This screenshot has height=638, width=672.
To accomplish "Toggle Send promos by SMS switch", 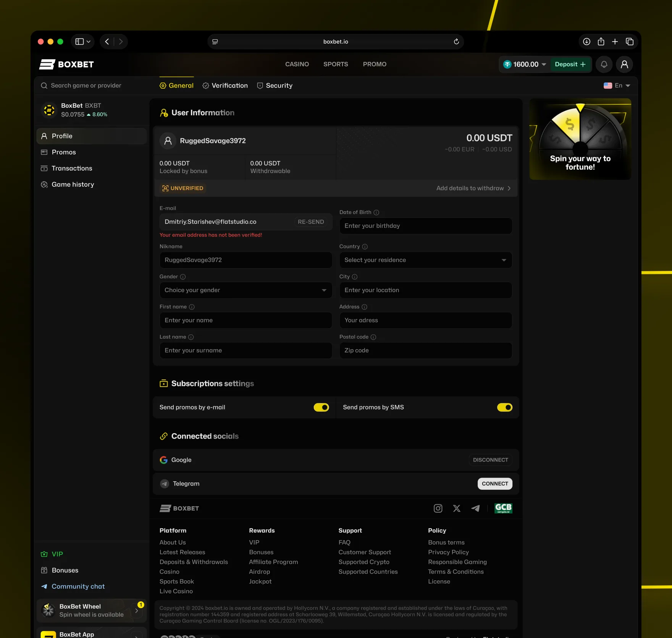I will (504, 408).
